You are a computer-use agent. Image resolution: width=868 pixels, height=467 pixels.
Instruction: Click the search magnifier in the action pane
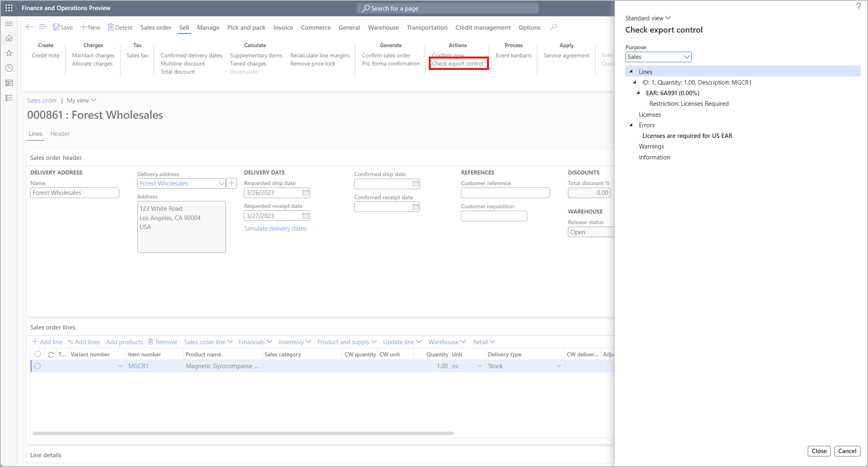click(x=553, y=27)
